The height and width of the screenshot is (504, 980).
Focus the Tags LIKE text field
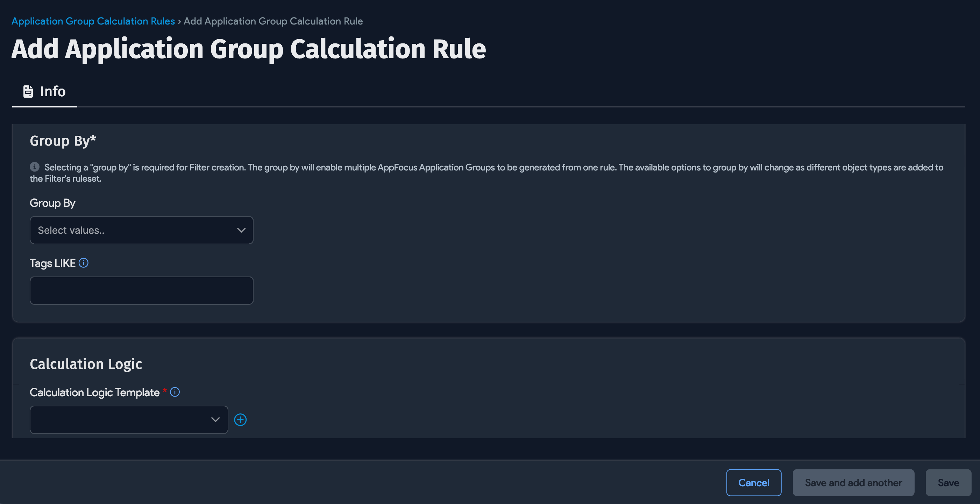142,290
